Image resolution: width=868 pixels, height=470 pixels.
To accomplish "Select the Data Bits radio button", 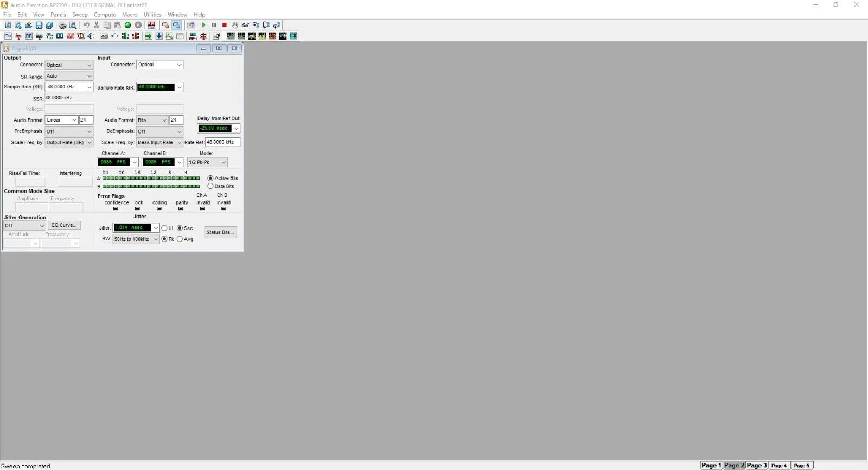I will click(210, 186).
